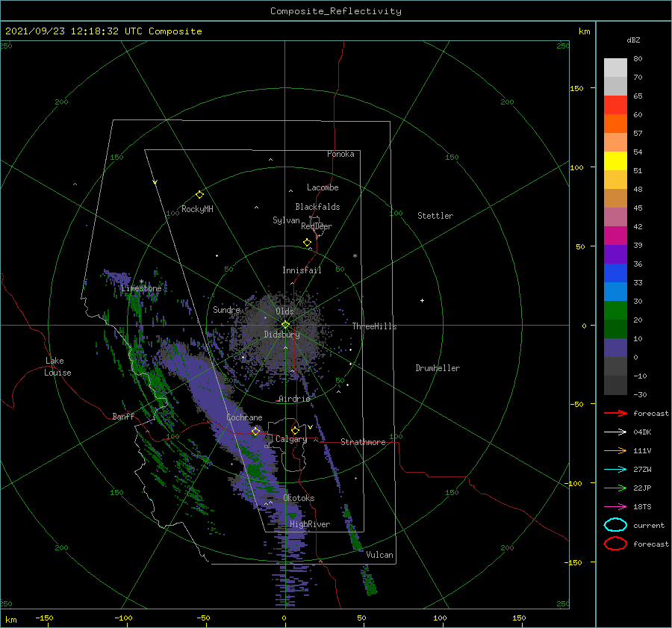Click the yellow diamond marker below Cochrane
The image size is (672, 628).
click(256, 431)
